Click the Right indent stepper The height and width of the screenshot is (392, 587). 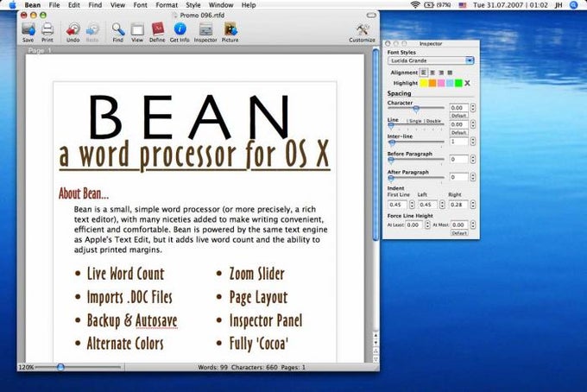473,205
